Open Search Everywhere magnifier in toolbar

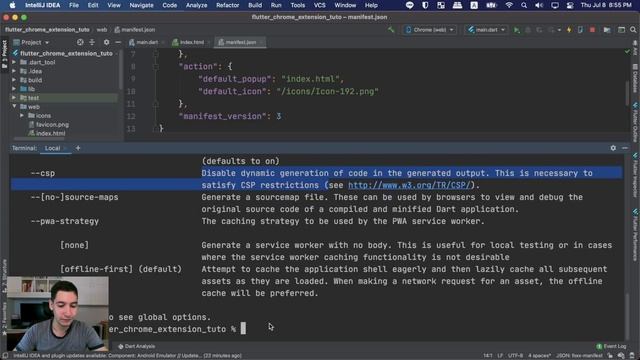click(x=633, y=30)
